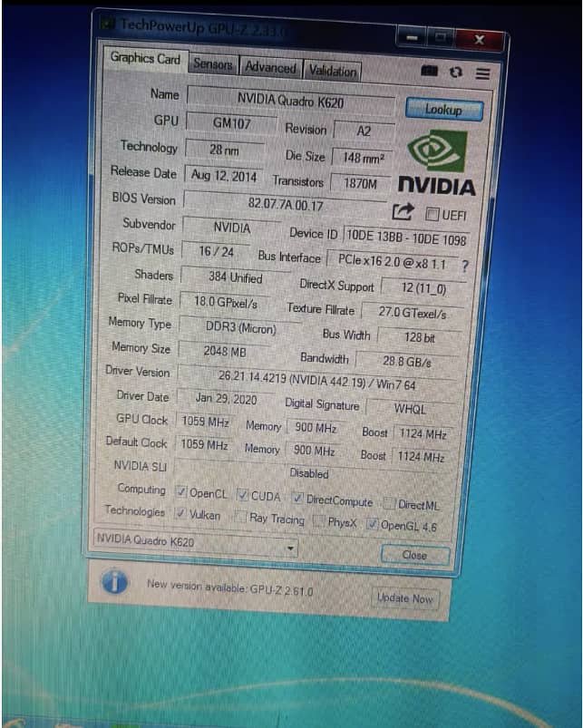
Task: Click the GPU-Z title bar icon
Action: (x=108, y=23)
